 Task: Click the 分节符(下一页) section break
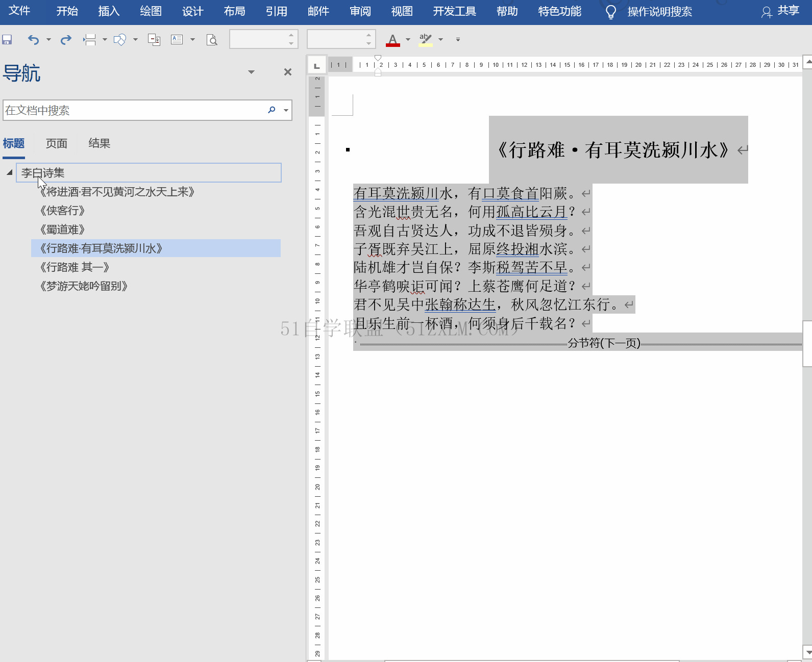pyautogui.click(x=604, y=343)
